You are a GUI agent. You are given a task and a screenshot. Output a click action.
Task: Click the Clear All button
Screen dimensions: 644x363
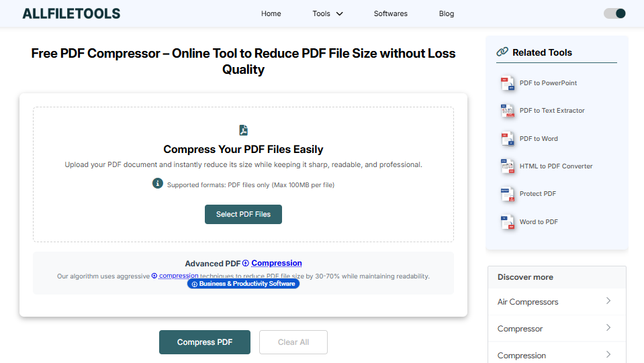pos(293,342)
